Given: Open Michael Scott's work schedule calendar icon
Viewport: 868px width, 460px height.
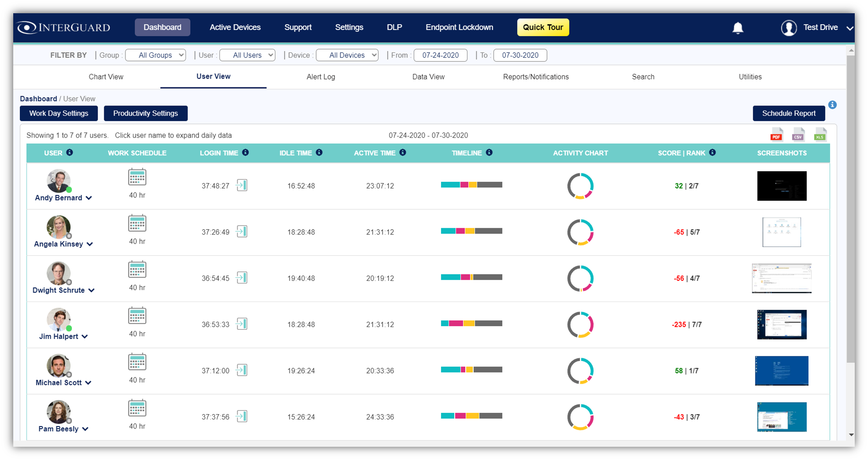Looking at the screenshot, I should tap(137, 362).
